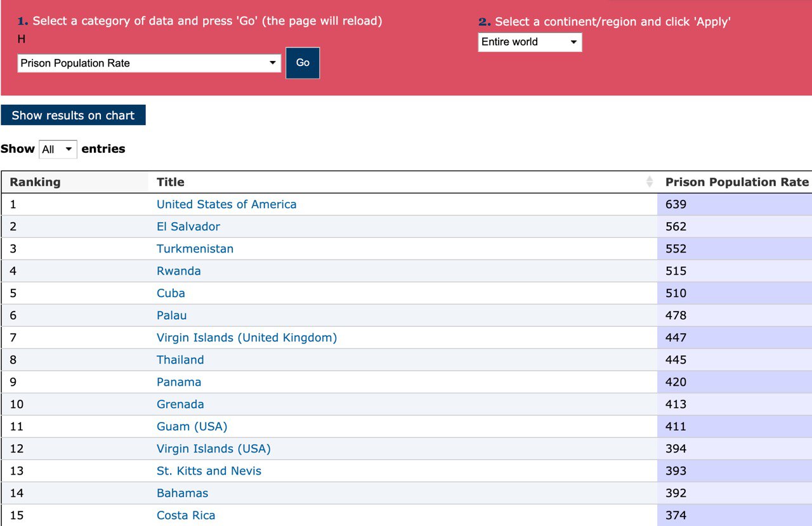Open the El Salvador country link
Viewport: 812px width, 526px height.
pyautogui.click(x=188, y=227)
